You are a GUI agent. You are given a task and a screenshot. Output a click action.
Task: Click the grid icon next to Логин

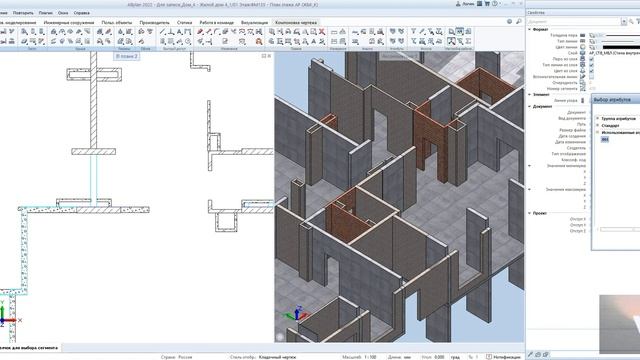(x=480, y=4)
